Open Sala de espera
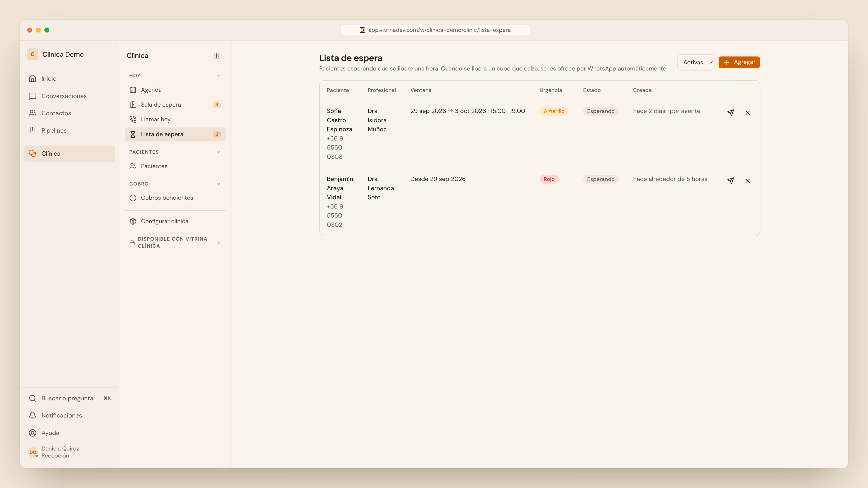The width and height of the screenshot is (868, 488). pyautogui.click(x=175, y=105)
